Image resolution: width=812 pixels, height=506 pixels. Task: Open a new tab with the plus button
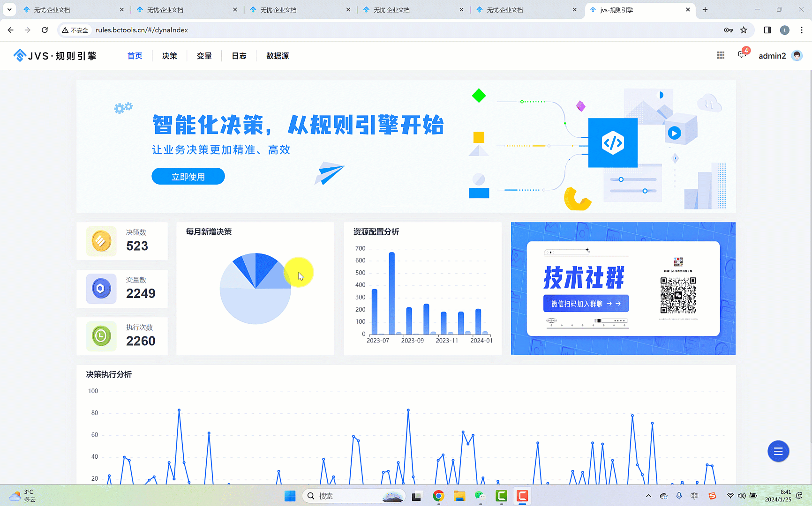[x=705, y=9]
